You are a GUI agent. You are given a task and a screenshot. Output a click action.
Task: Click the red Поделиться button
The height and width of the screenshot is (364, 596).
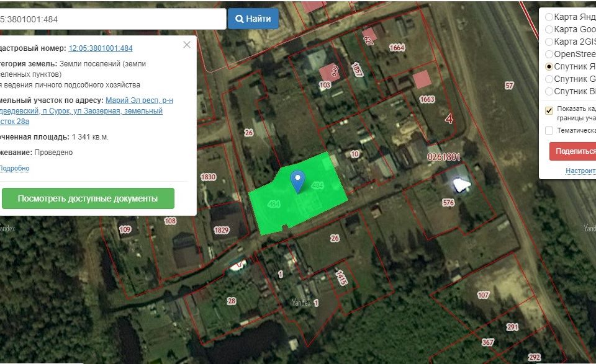[574, 151]
